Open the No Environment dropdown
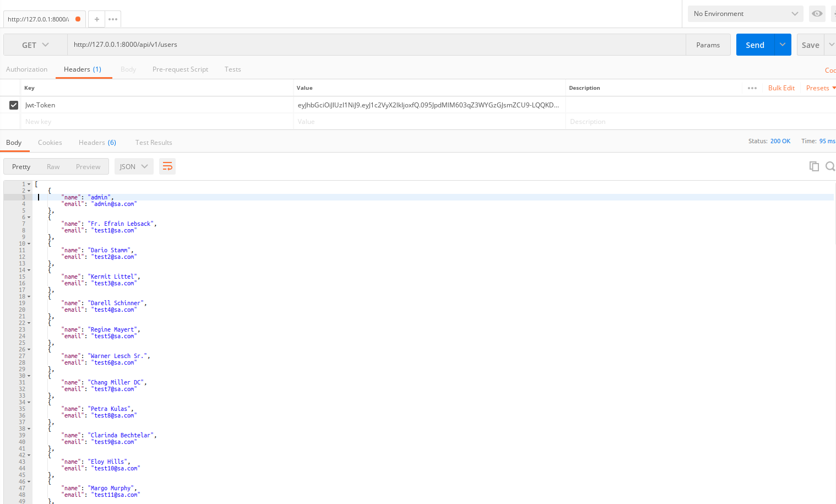The image size is (836, 504). click(746, 14)
